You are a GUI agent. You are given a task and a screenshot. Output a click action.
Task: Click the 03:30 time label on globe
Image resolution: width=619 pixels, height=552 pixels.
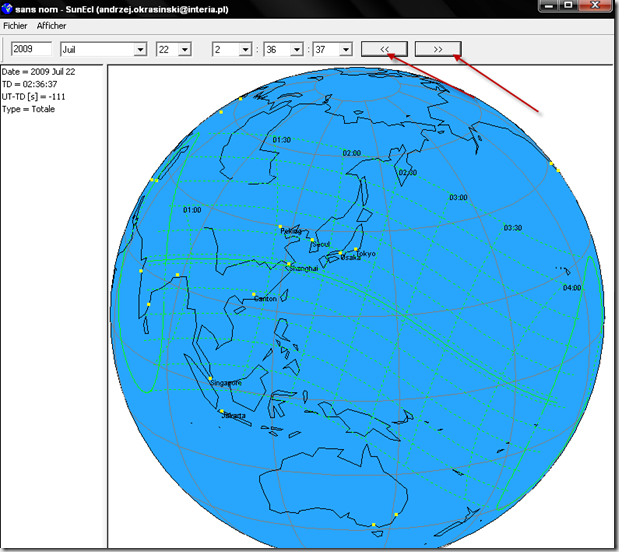pos(513,228)
